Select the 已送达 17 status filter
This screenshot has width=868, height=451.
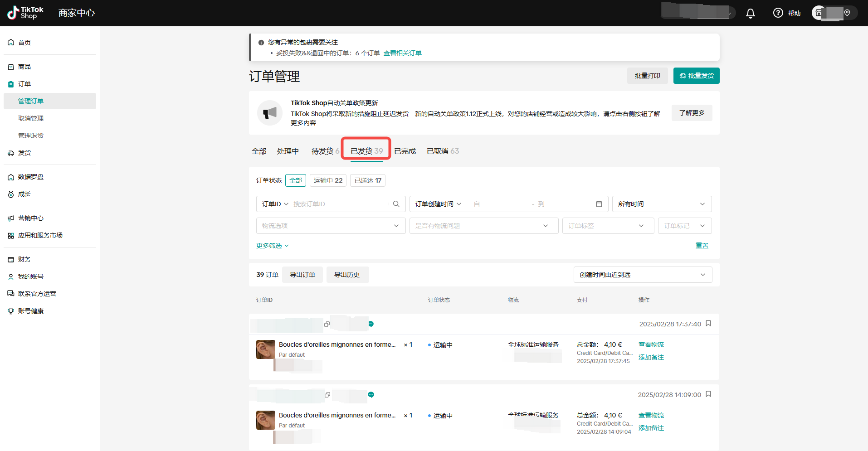point(368,180)
